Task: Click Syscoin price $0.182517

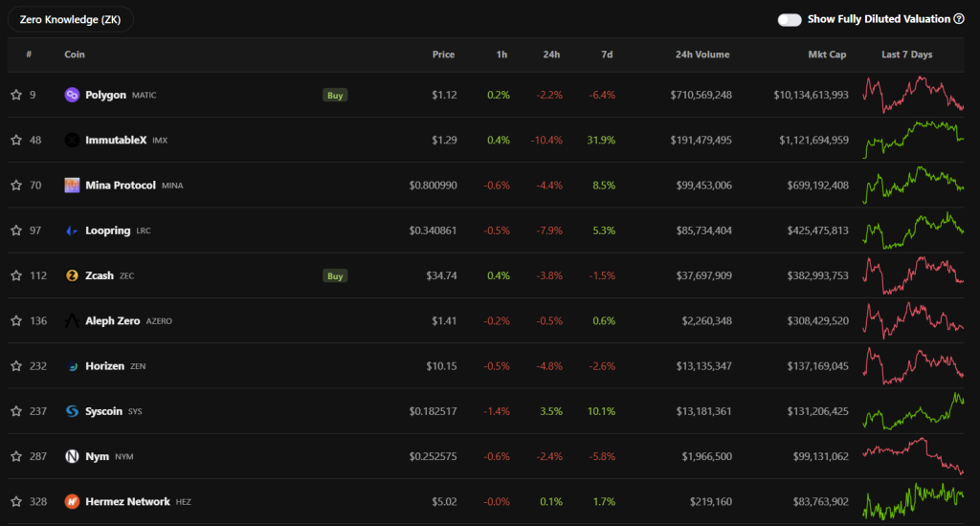Action: tap(434, 411)
